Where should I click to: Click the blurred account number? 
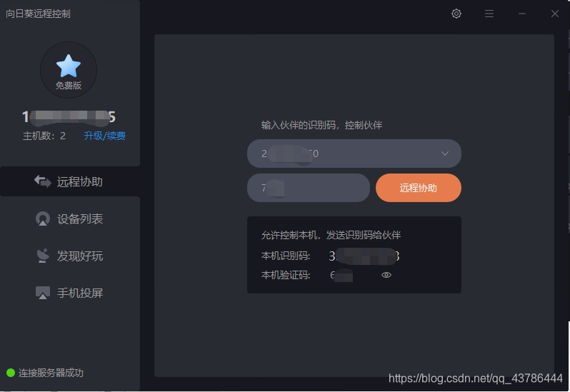click(69, 116)
